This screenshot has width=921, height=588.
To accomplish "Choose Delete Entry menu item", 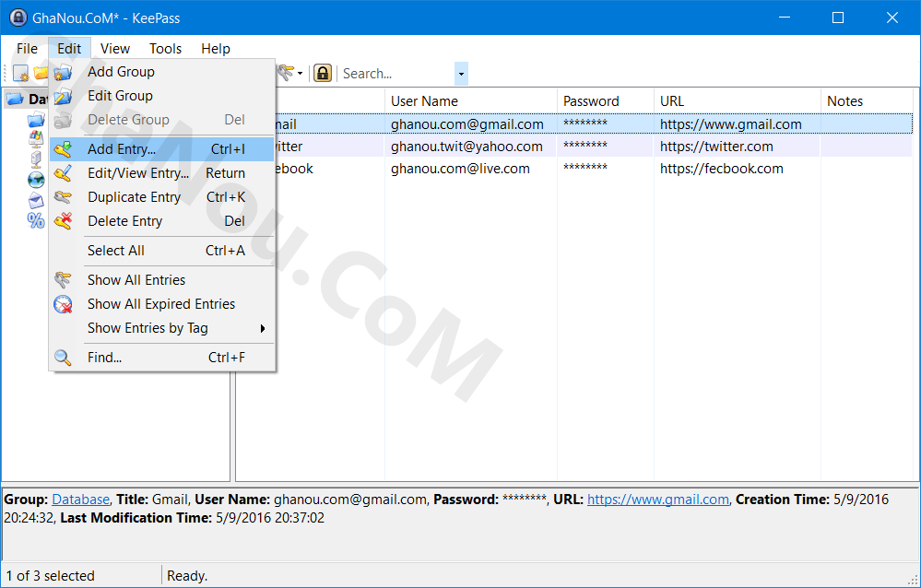I will tap(162, 221).
